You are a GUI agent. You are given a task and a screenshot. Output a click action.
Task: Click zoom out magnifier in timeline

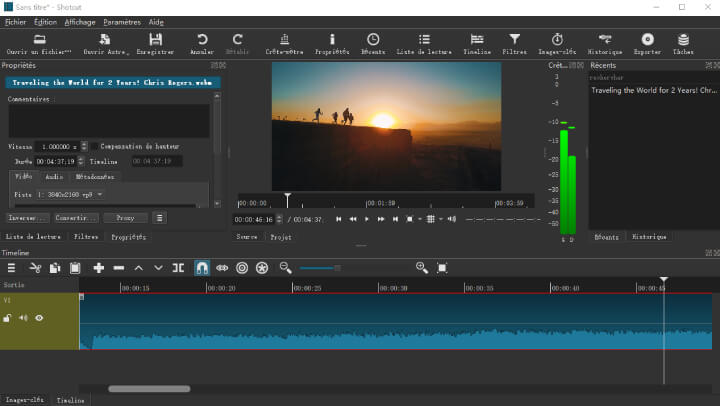(285, 268)
